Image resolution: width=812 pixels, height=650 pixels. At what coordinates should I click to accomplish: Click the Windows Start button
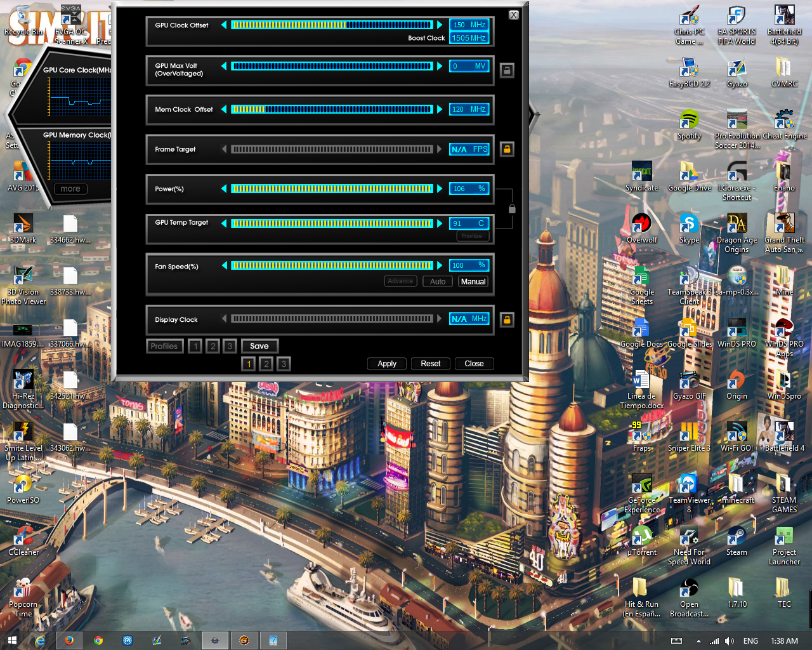[12, 640]
